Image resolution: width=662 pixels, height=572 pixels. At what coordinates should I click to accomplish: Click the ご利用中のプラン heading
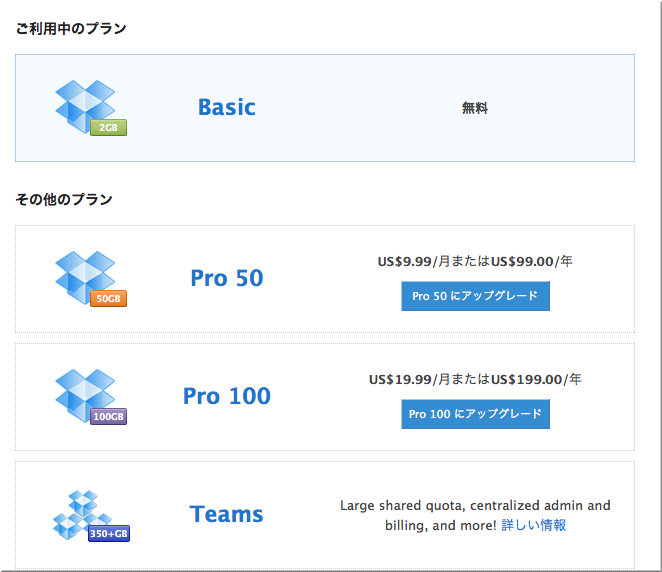click(71, 28)
